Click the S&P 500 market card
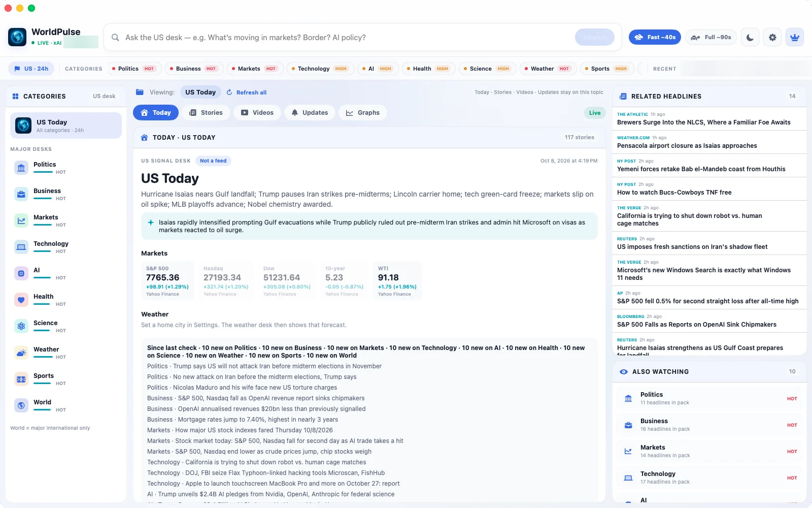The width and height of the screenshot is (812, 508). (x=167, y=281)
